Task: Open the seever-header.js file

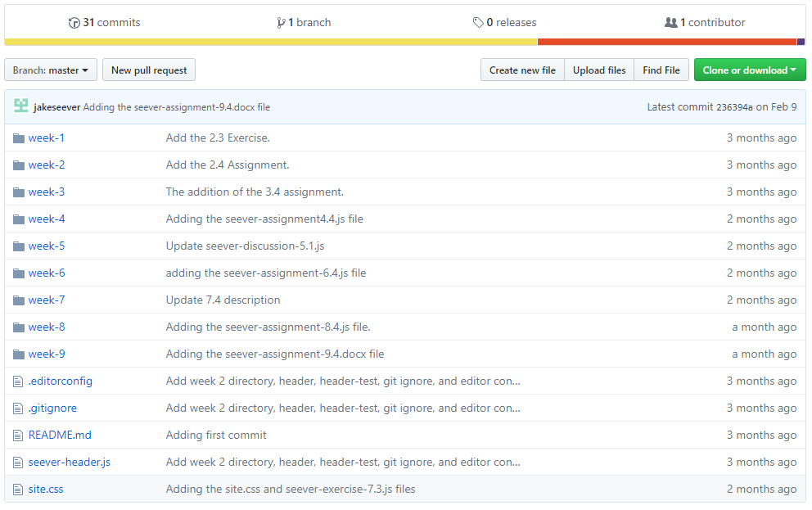Action: (x=70, y=462)
